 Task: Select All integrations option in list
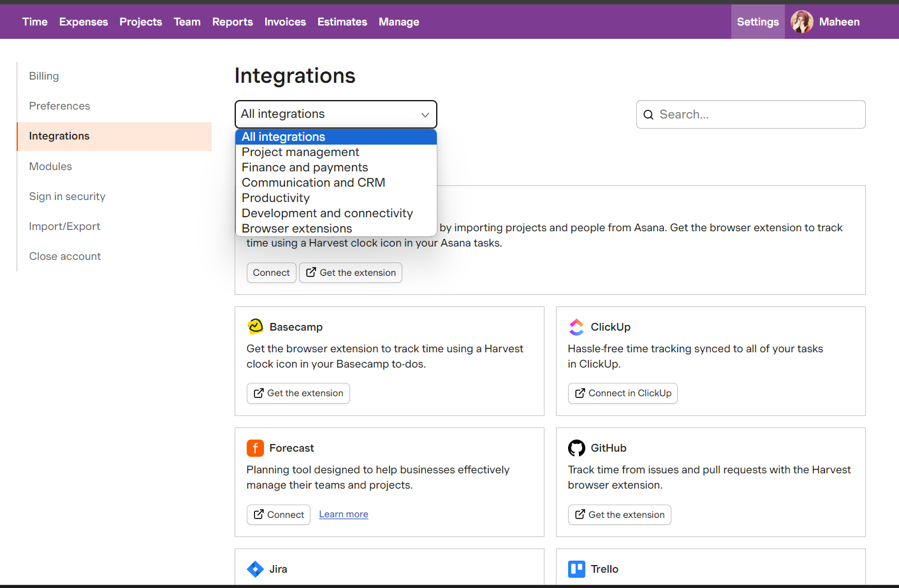coord(336,137)
